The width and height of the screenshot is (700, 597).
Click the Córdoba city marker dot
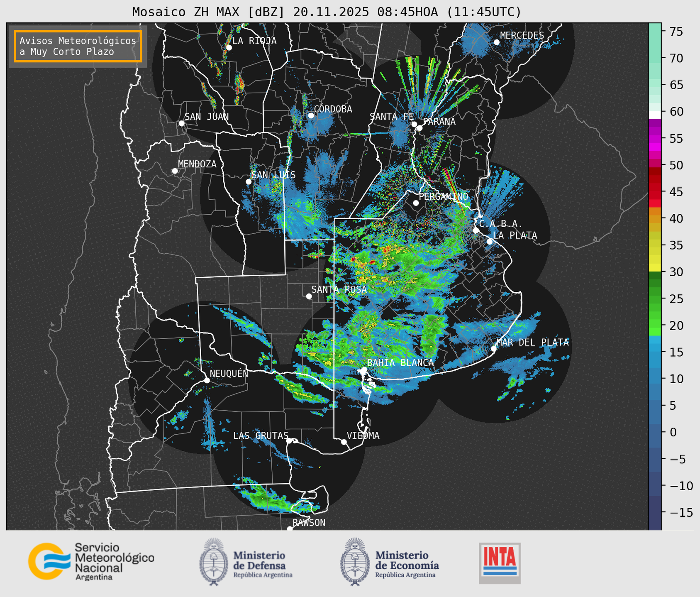pos(311,115)
